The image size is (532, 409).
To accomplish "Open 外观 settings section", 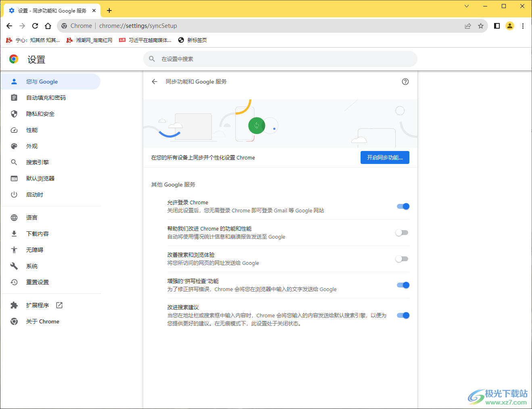I will [x=50, y=146].
